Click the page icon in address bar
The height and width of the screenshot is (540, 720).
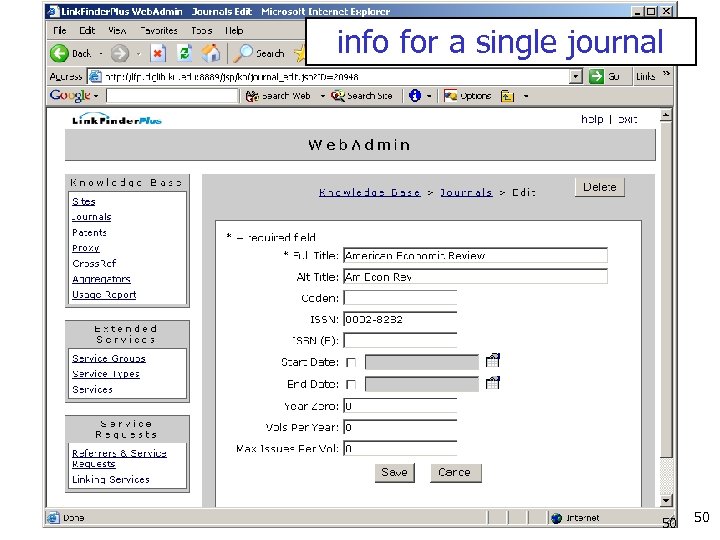[95, 76]
